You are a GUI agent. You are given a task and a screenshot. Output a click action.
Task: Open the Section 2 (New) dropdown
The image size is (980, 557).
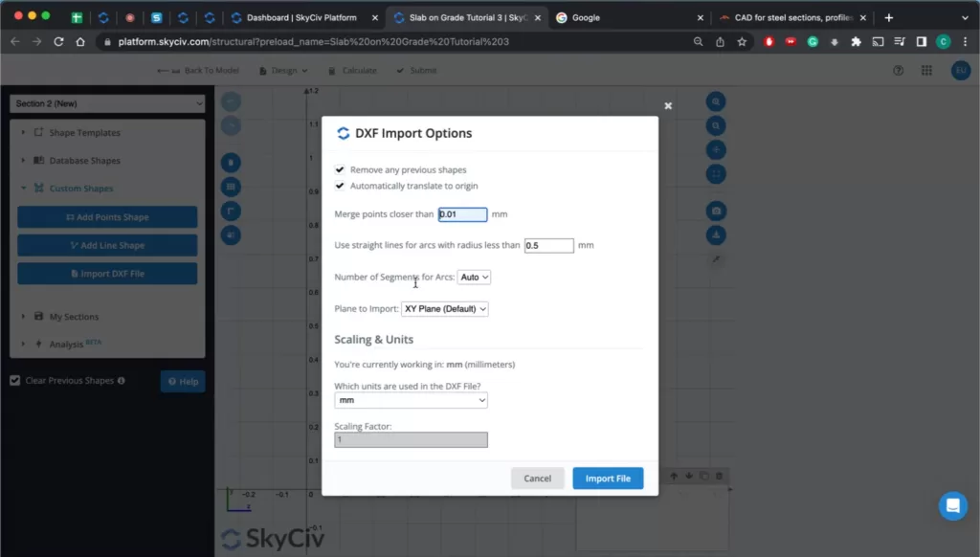click(x=107, y=103)
